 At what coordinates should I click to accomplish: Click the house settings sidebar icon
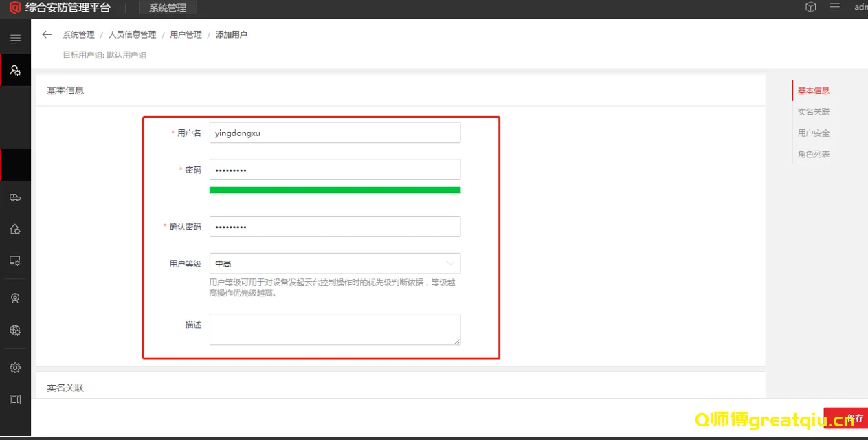point(15,230)
